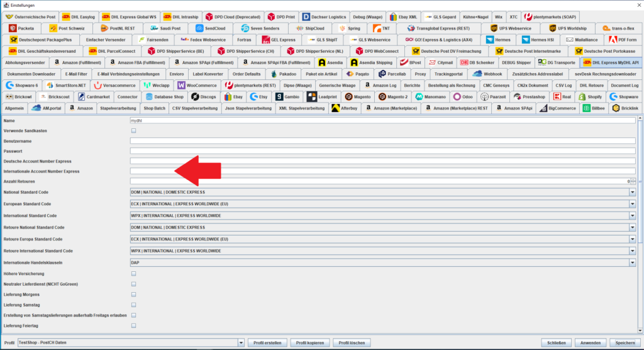Click the Speichern button
The image size is (644, 350).
tap(625, 342)
